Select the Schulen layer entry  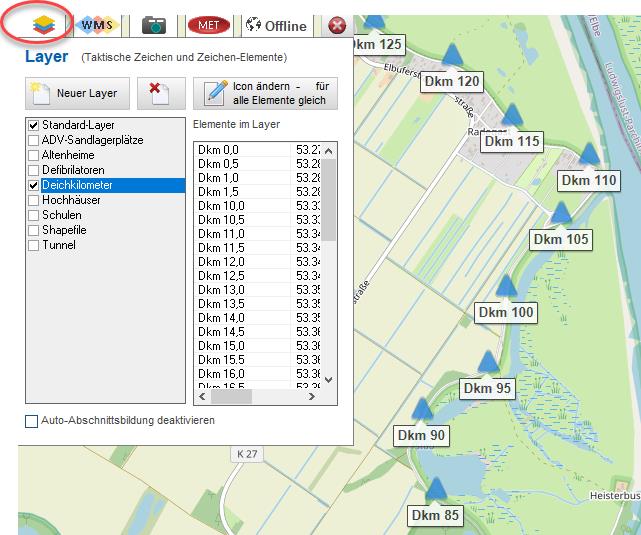click(x=61, y=215)
